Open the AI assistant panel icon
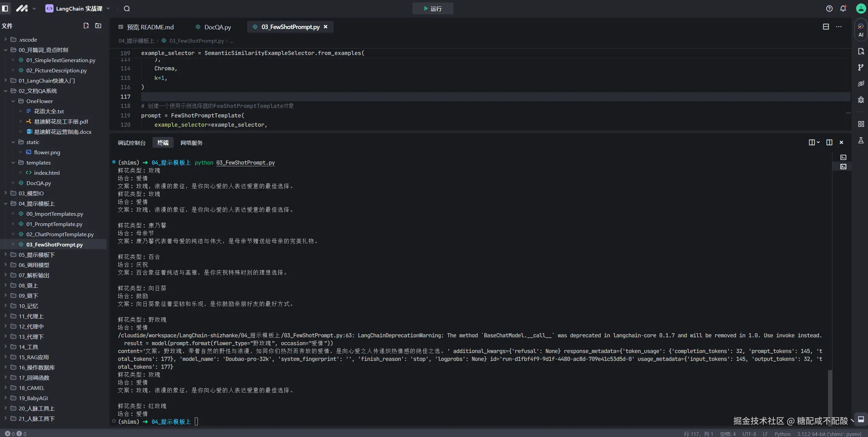 click(860, 29)
